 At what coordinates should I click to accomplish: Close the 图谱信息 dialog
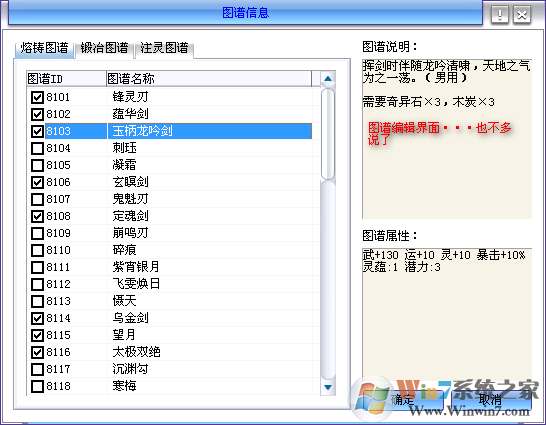pyautogui.click(x=522, y=15)
